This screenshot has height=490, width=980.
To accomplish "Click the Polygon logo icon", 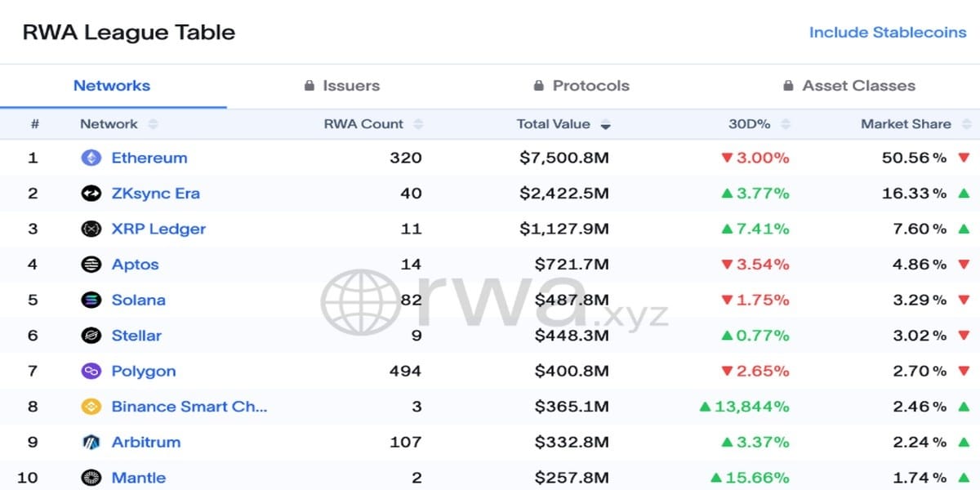I will pos(91,371).
